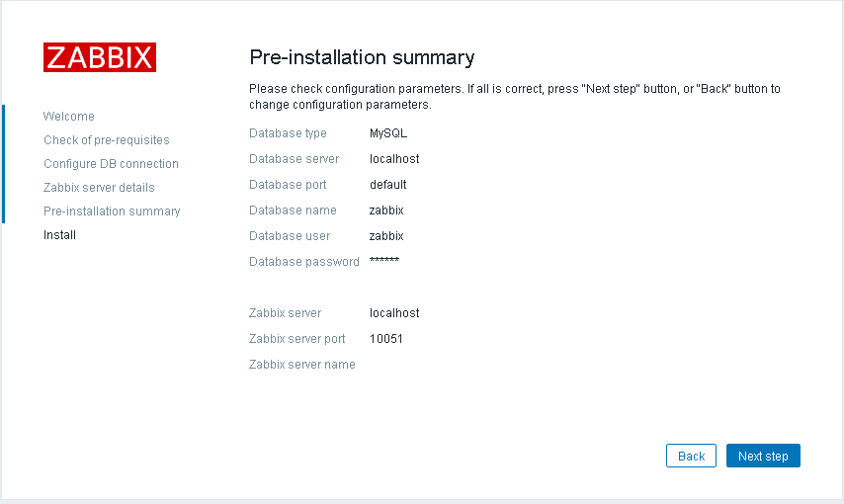Image resolution: width=844 pixels, height=504 pixels.
Task: Select Configure DB connection step
Action: (x=111, y=164)
